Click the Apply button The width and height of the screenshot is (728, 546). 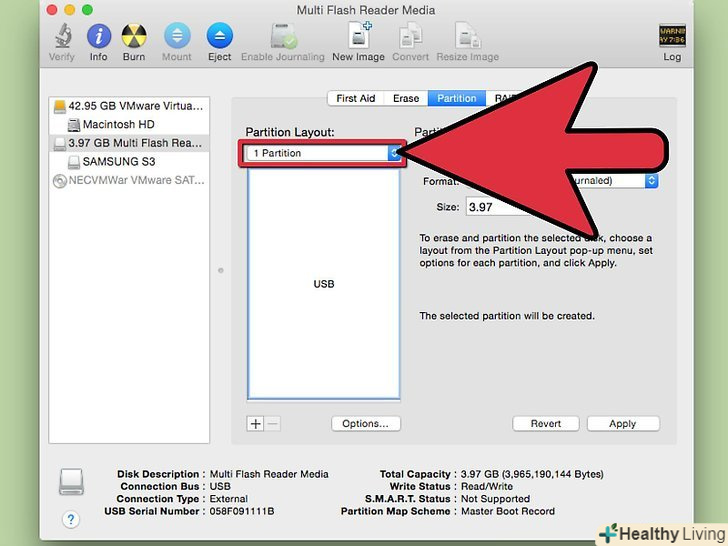coord(623,423)
